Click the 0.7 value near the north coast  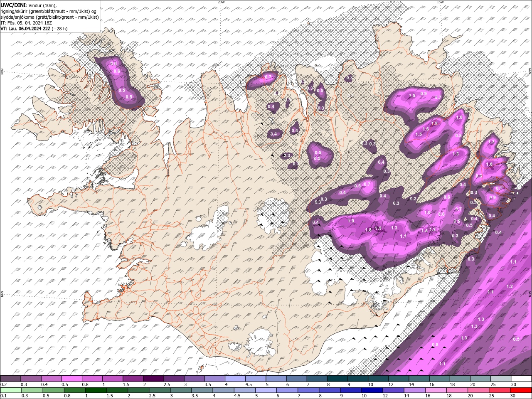pos(268,77)
